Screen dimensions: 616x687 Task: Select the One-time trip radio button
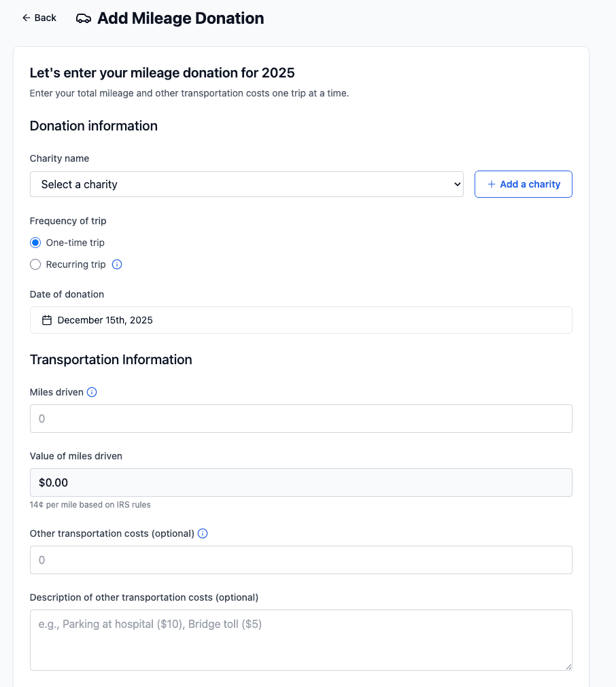(35, 243)
